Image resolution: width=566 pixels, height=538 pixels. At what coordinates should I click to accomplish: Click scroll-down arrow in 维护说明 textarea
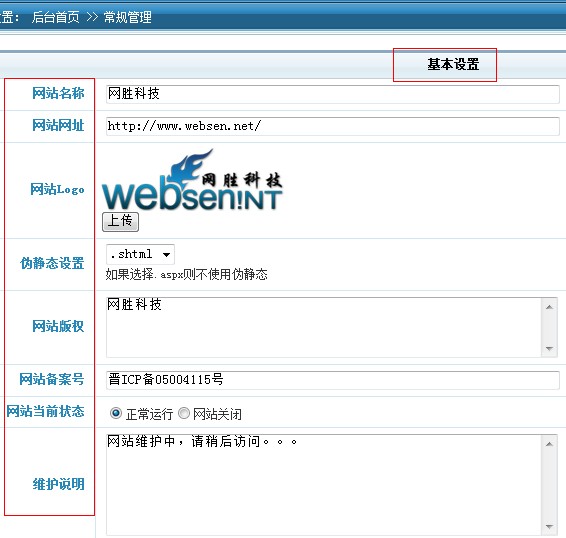pos(549,526)
